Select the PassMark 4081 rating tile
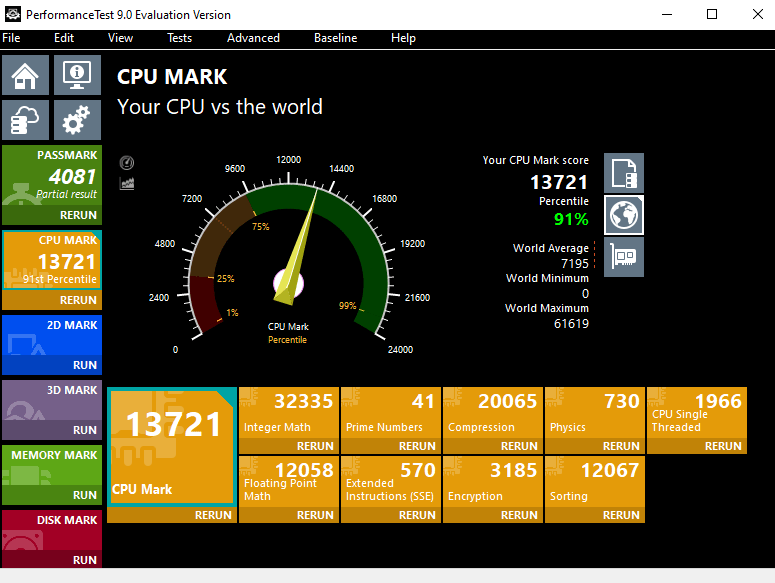 pos(52,175)
